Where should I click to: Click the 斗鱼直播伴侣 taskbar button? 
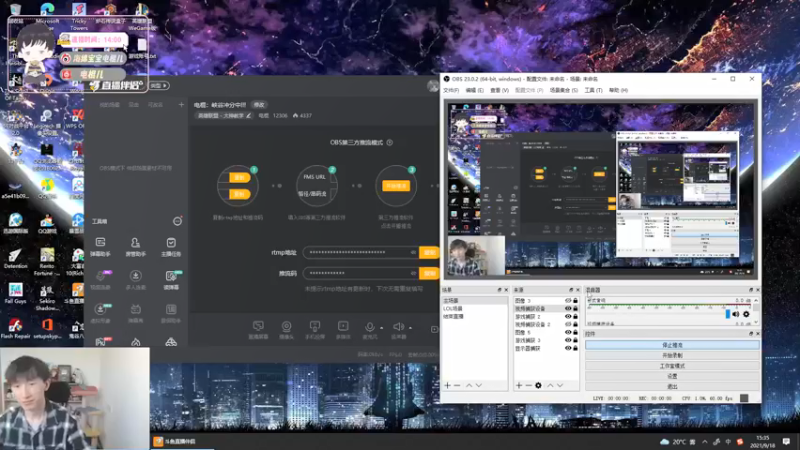pyautogui.click(x=176, y=441)
